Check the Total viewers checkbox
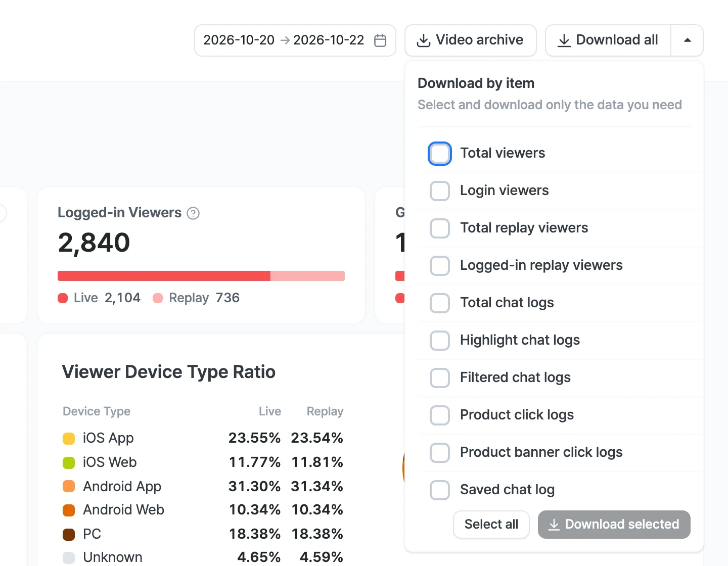 [x=440, y=154]
